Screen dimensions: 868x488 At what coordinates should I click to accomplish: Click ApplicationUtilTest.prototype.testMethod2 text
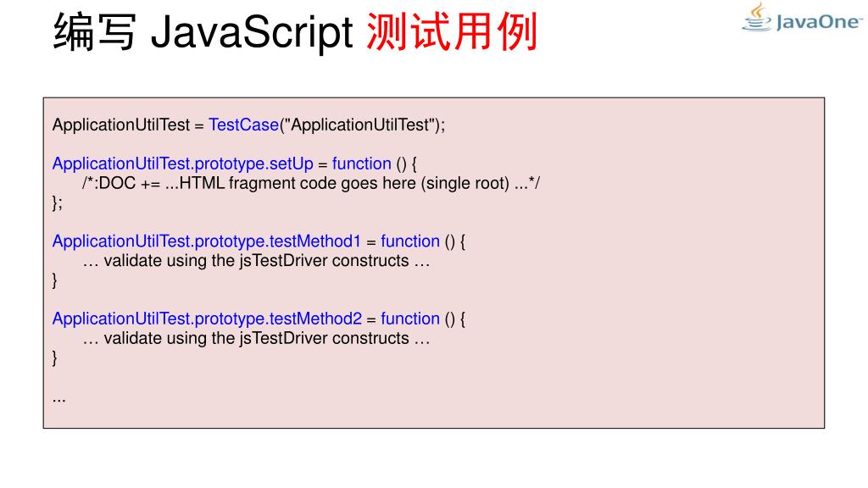(x=207, y=319)
